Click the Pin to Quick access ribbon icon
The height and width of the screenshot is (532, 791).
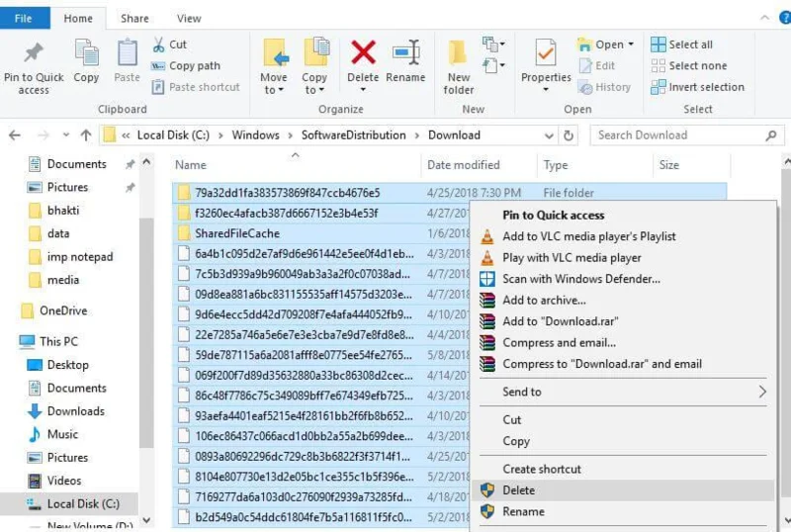click(34, 52)
